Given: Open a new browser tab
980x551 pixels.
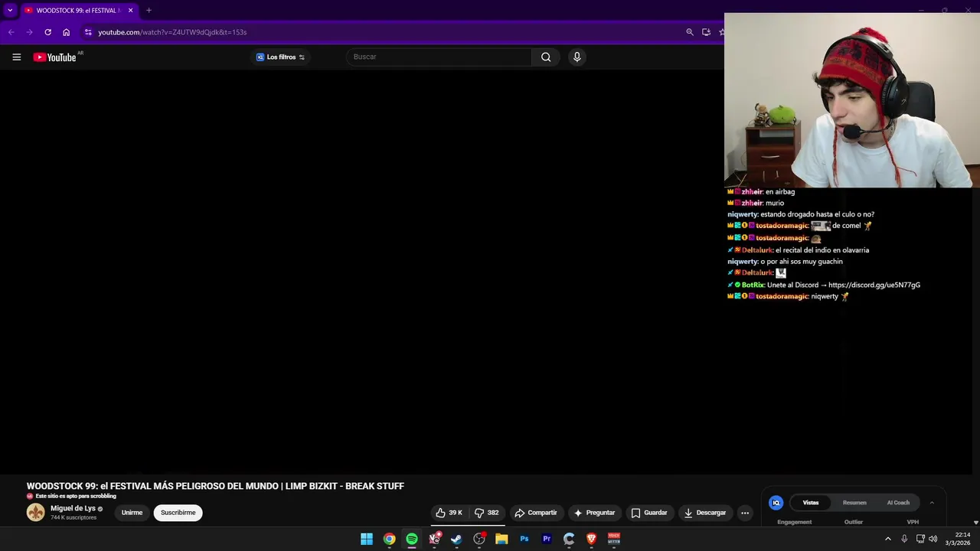Looking at the screenshot, I should pos(149,10).
